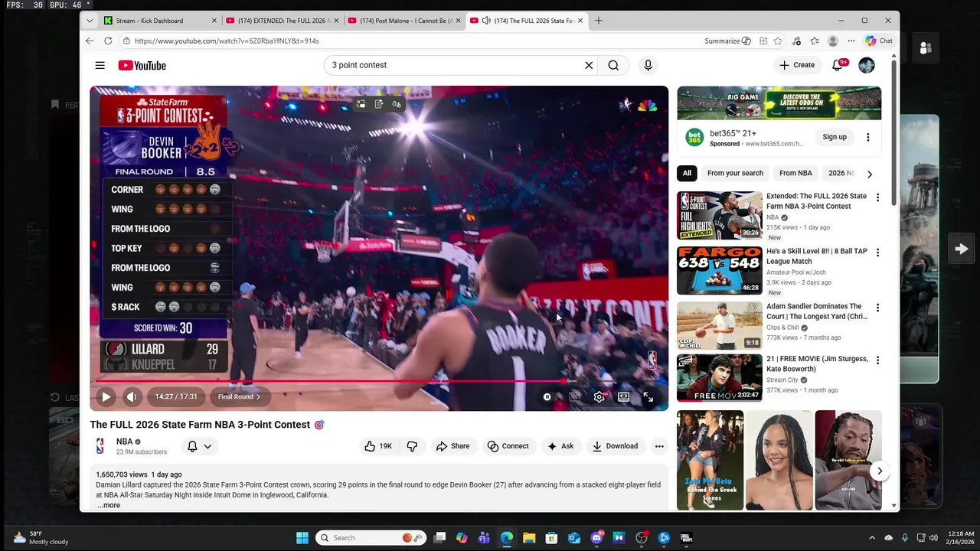Viewport: 980px width, 551px height.
Task: Go back in browser
Action: coord(90,41)
